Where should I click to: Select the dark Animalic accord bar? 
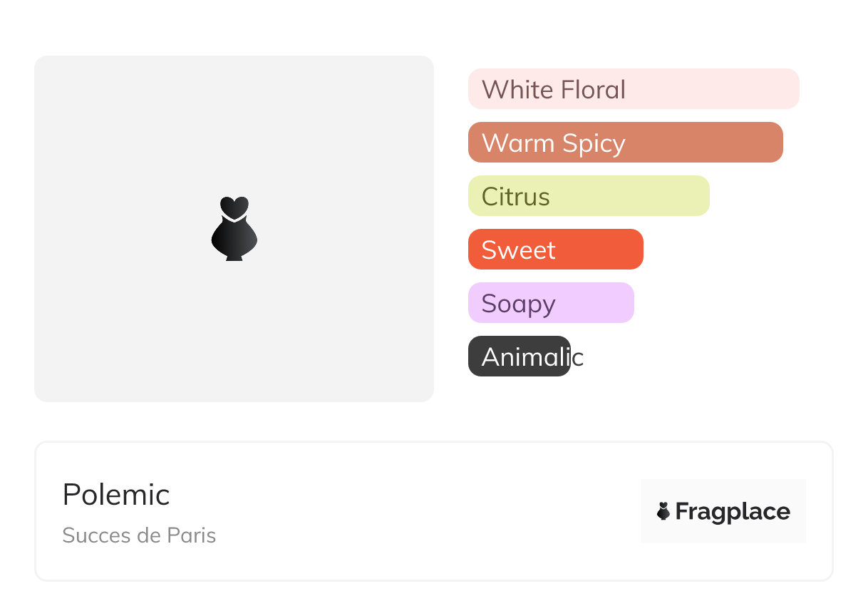(x=520, y=356)
